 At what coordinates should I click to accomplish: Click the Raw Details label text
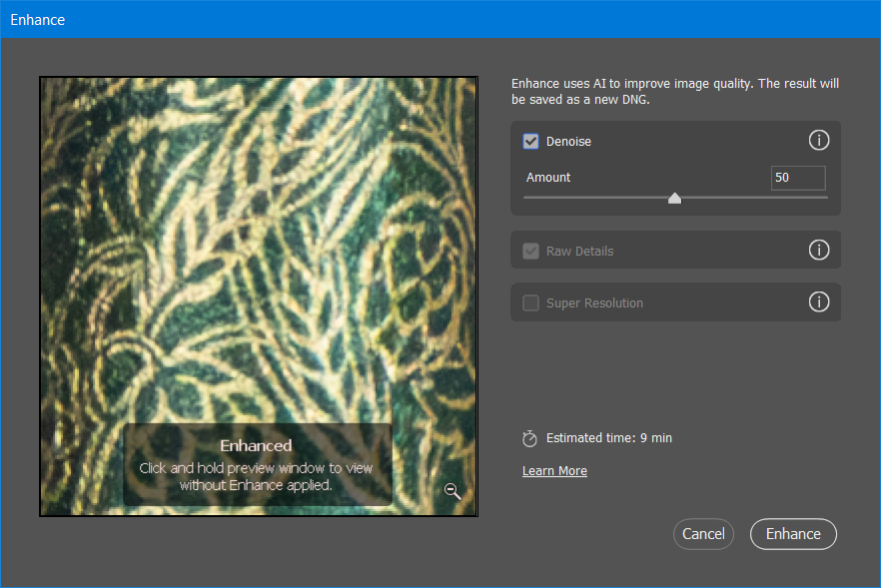[579, 251]
